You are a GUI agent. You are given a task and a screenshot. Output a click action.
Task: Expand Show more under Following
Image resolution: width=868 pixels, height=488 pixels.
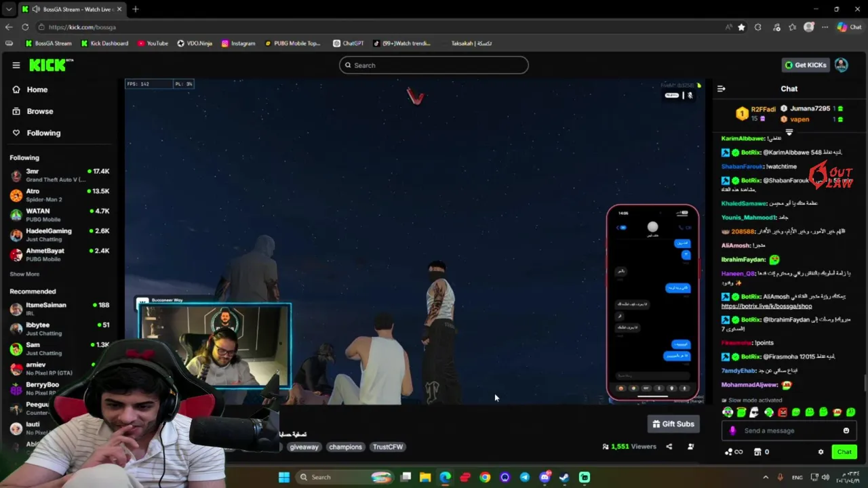[x=24, y=274]
